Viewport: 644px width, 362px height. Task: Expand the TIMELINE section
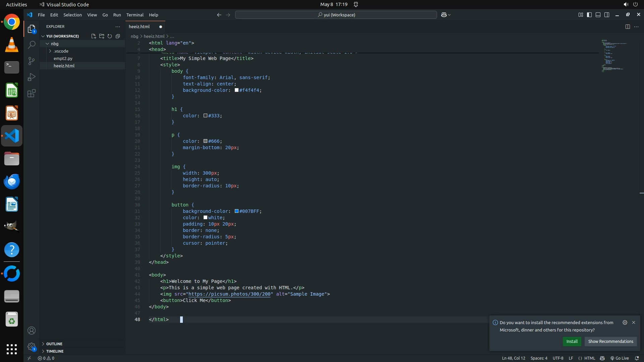(55, 351)
